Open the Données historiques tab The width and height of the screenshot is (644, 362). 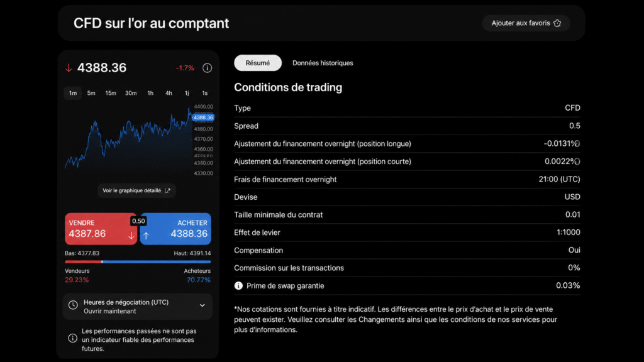pyautogui.click(x=323, y=63)
